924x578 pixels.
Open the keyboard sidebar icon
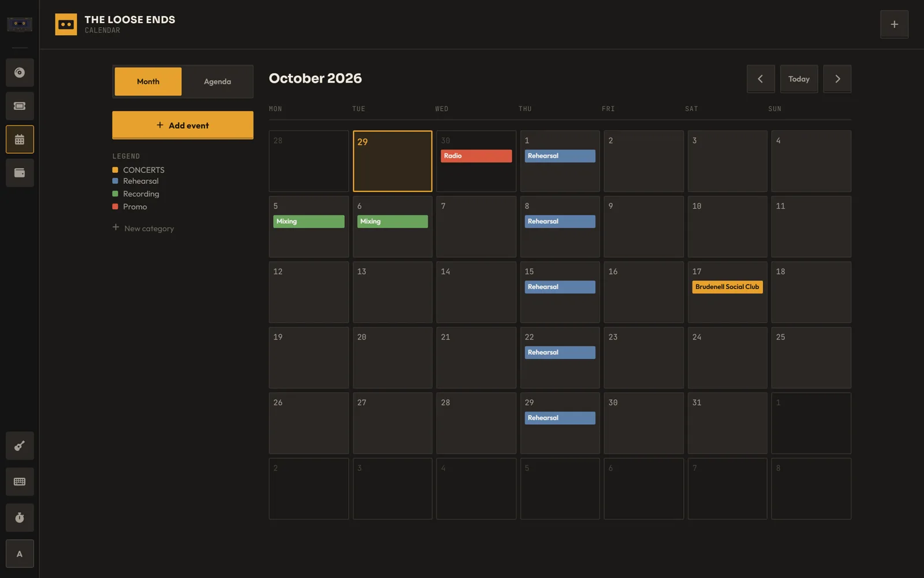(x=20, y=481)
